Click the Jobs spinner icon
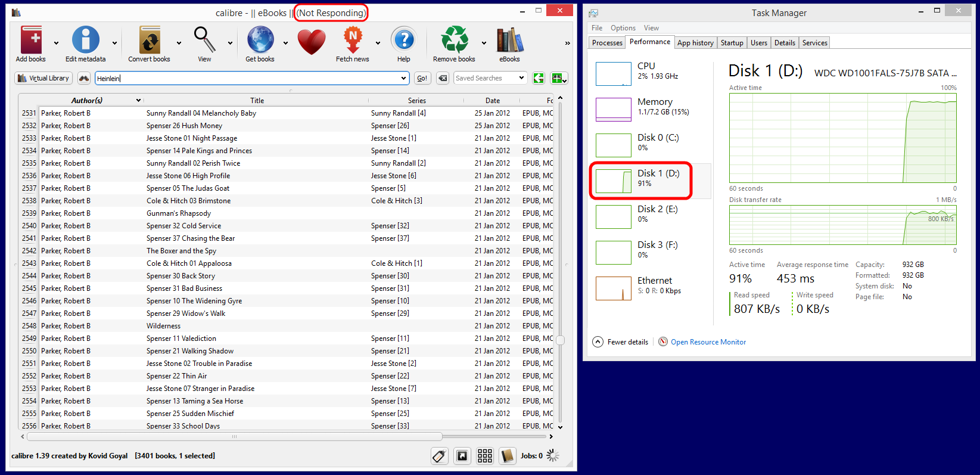 [x=553, y=456]
